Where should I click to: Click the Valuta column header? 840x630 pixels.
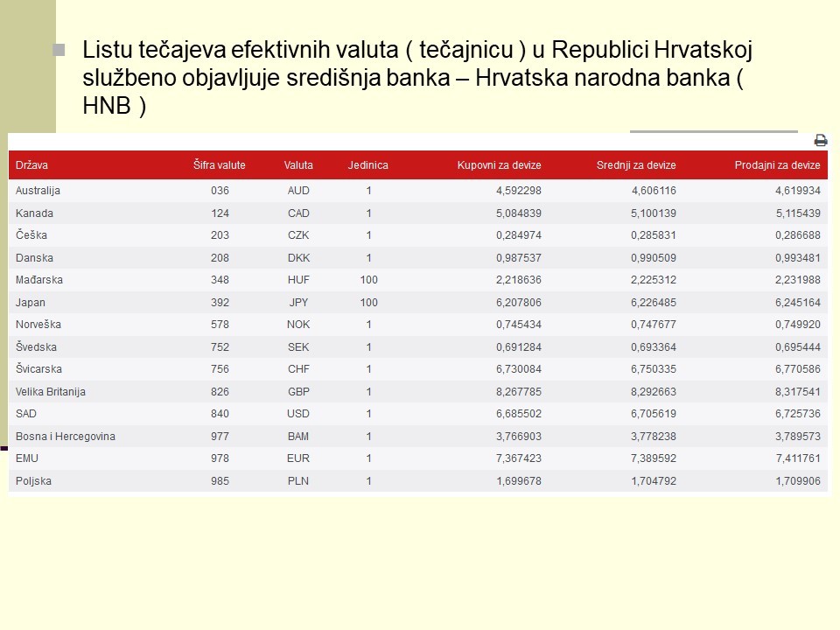pos(298,165)
